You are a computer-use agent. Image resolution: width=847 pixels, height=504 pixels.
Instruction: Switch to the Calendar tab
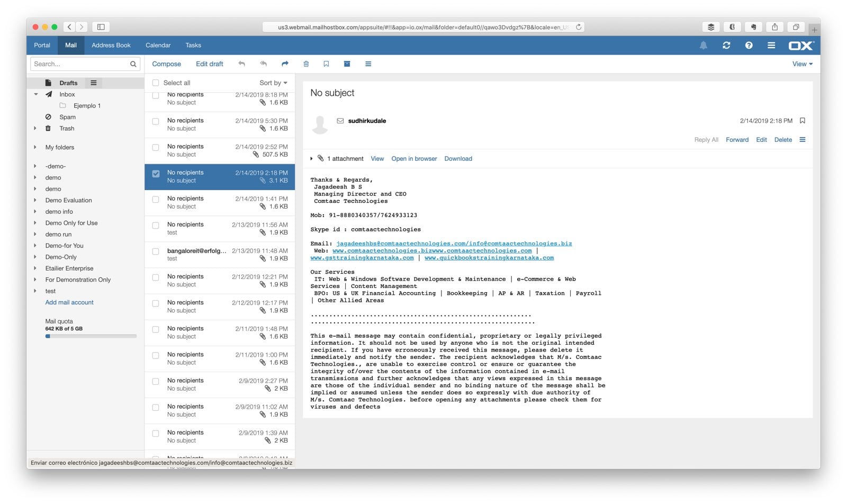pyautogui.click(x=158, y=46)
